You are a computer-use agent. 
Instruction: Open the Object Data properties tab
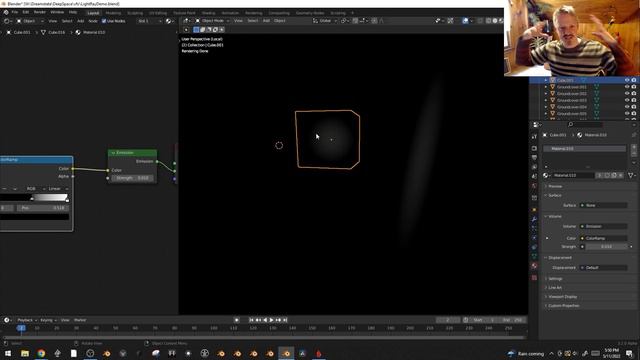(x=534, y=256)
